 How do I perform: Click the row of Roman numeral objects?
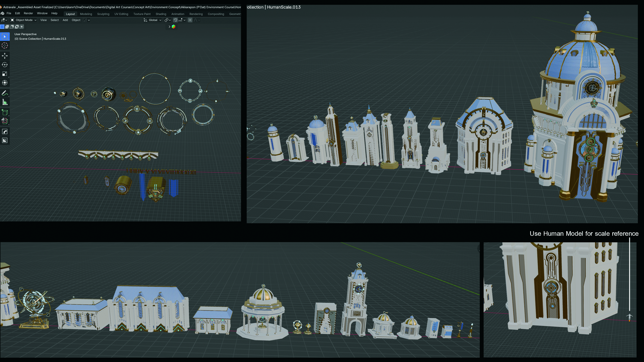click(x=161, y=171)
